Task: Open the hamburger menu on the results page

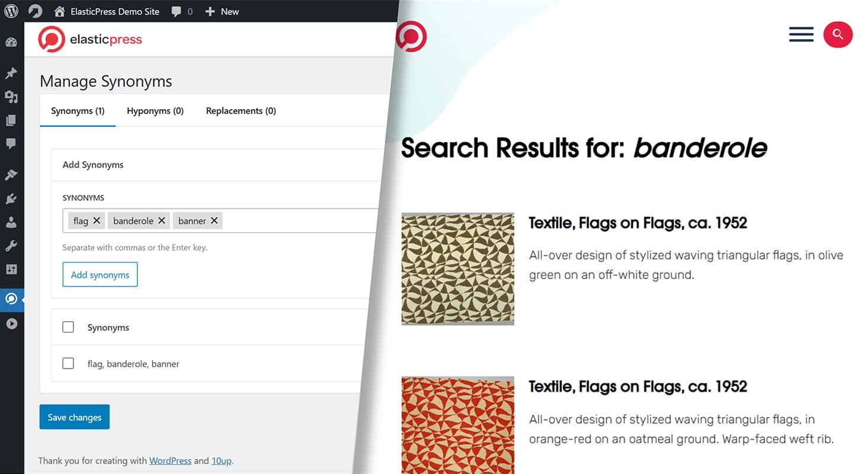Action: 801,34
